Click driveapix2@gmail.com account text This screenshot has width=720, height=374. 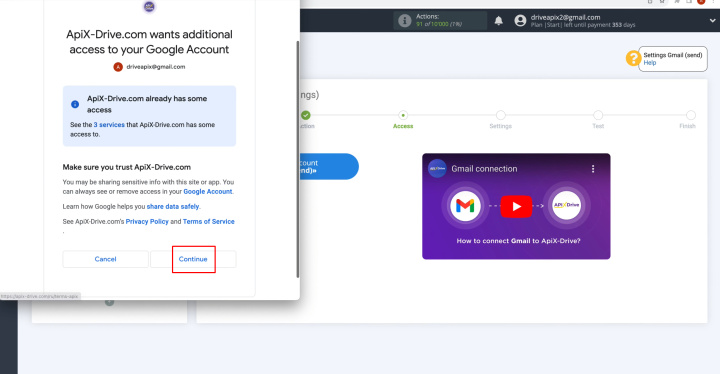(x=565, y=17)
